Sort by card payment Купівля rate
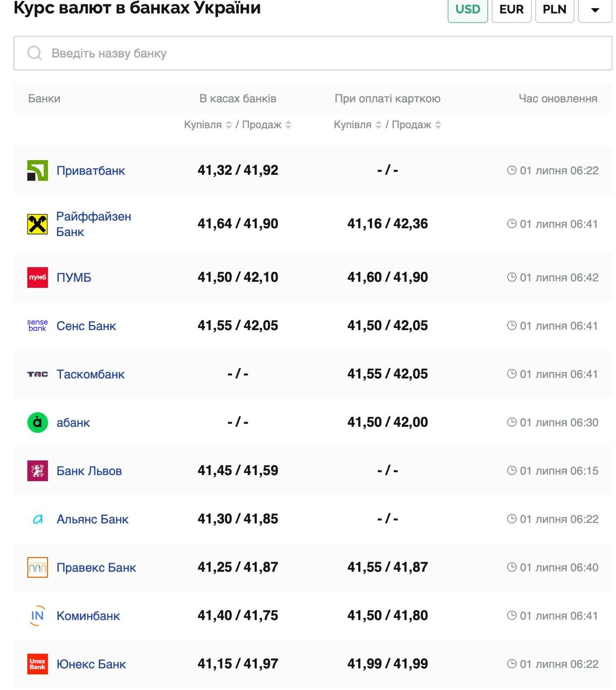The width and height of the screenshot is (616, 690). pyautogui.click(x=379, y=125)
